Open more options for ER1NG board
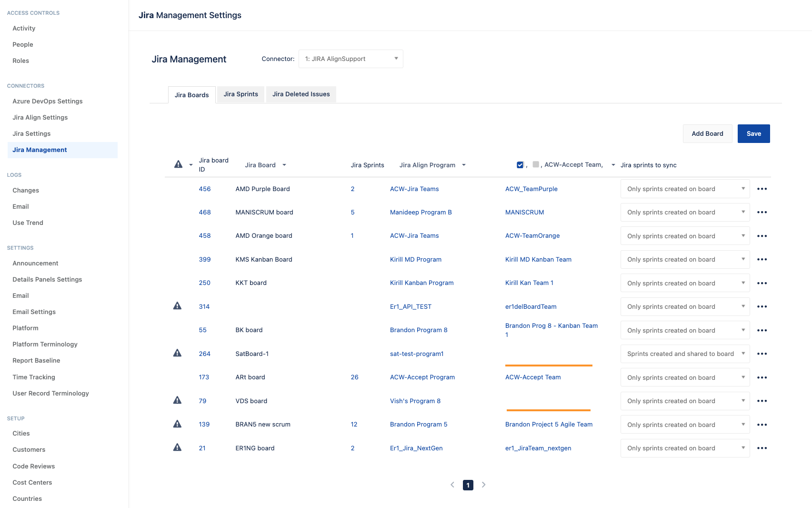Image resolution: width=812 pixels, height=508 pixels. click(x=762, y=448)
